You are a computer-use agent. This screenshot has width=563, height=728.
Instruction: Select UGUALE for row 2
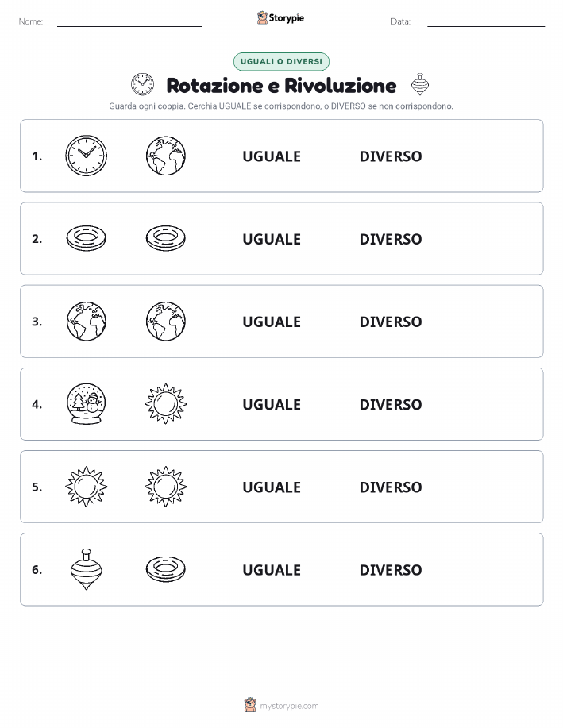[x=272, y=239]
